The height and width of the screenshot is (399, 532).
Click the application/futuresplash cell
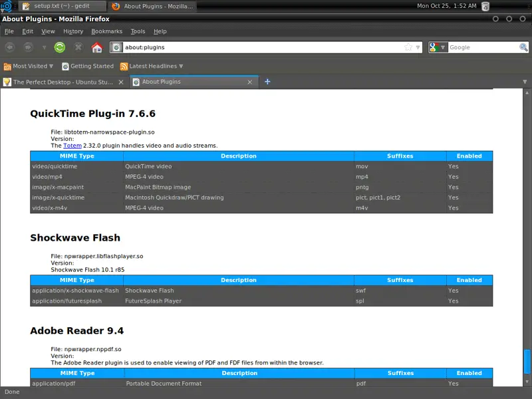[76, 301]
